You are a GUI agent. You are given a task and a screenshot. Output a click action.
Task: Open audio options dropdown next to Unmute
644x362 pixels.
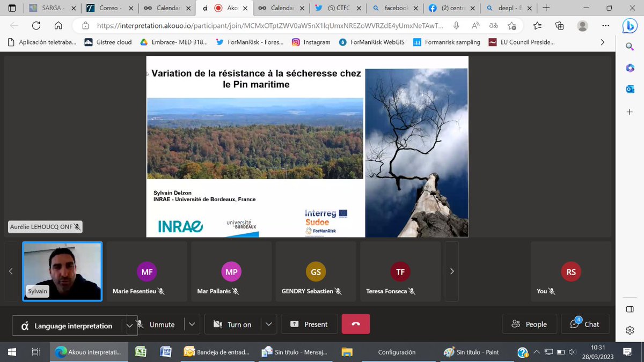192,324
